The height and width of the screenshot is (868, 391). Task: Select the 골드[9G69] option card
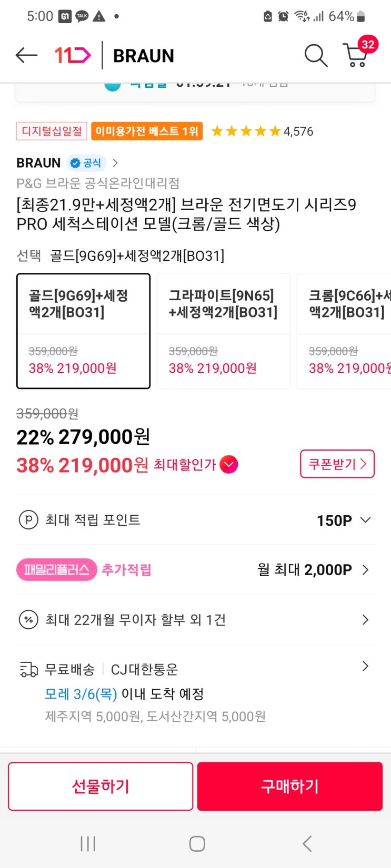click(84, 331)
